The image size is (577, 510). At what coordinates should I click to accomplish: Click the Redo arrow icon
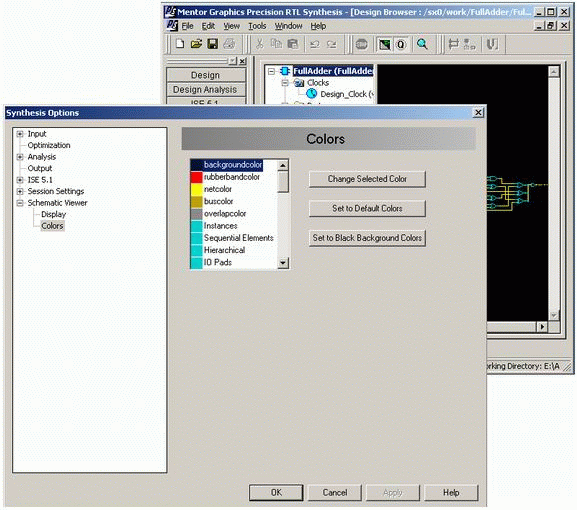tap(332, 45)
